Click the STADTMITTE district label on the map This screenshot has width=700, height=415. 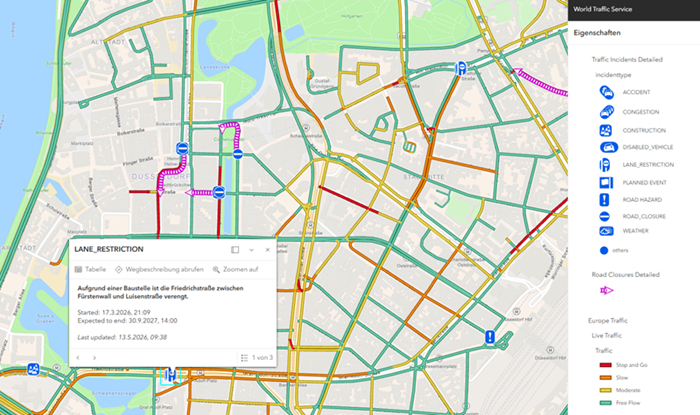click(424, 177)
